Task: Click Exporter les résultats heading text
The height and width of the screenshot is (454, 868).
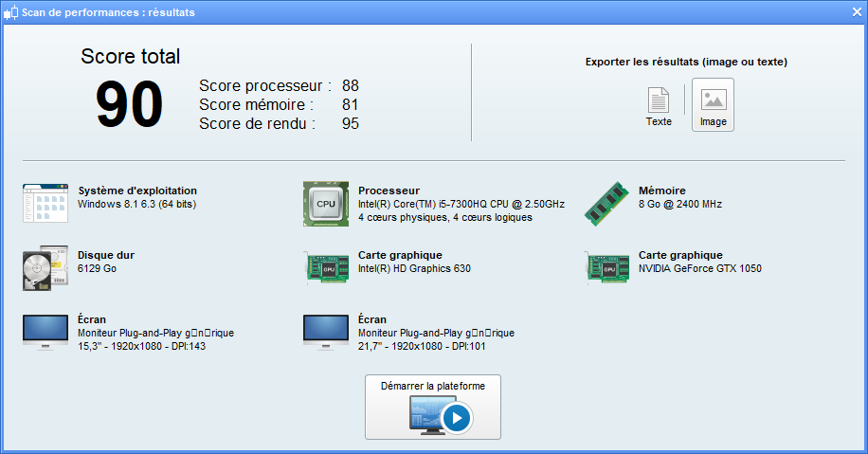Action: [686, 62]
